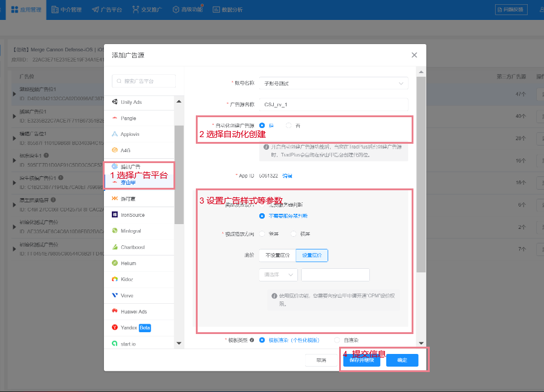
Task: Select '竖屏' video orientation radio
Action: tap(262, 234)
